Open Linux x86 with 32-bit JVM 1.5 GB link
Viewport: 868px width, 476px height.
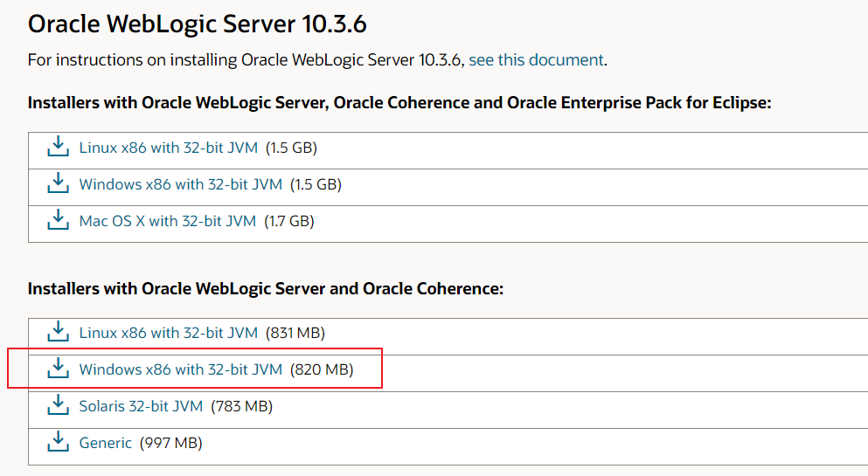(168, 148)
